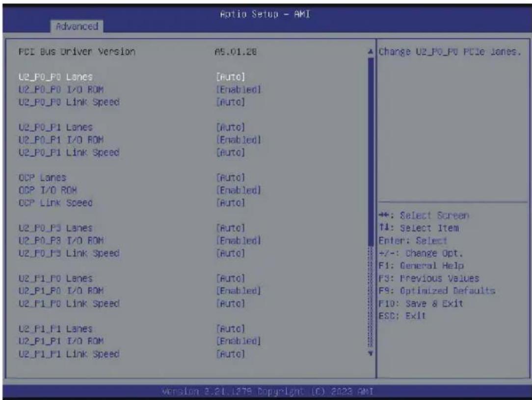This screenshot has width=532, height=400.
Task: Toggle U2_P1_P0 I/O ROM Enabled value
Action: pyautogui.click(x=239, y=291)
